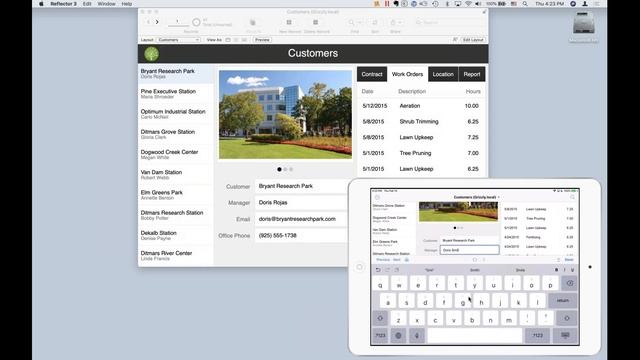Select Dekalb Station in customer list
Image resolution: width=640 pixels, height=360 pixels.
pos(176,235)
